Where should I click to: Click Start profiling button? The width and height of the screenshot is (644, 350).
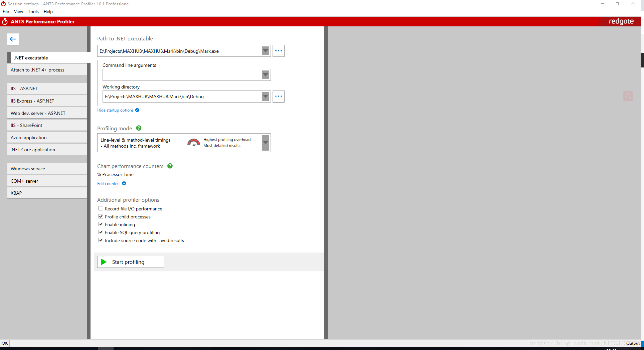tap(131, 262)
